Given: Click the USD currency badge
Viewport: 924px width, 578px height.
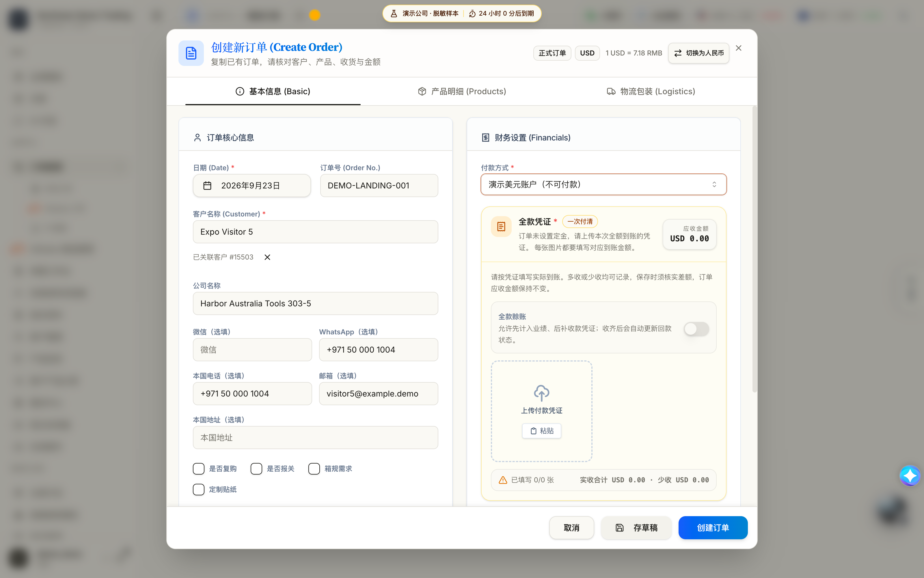Looking at the screenshot, I should (x=587, y=53).
